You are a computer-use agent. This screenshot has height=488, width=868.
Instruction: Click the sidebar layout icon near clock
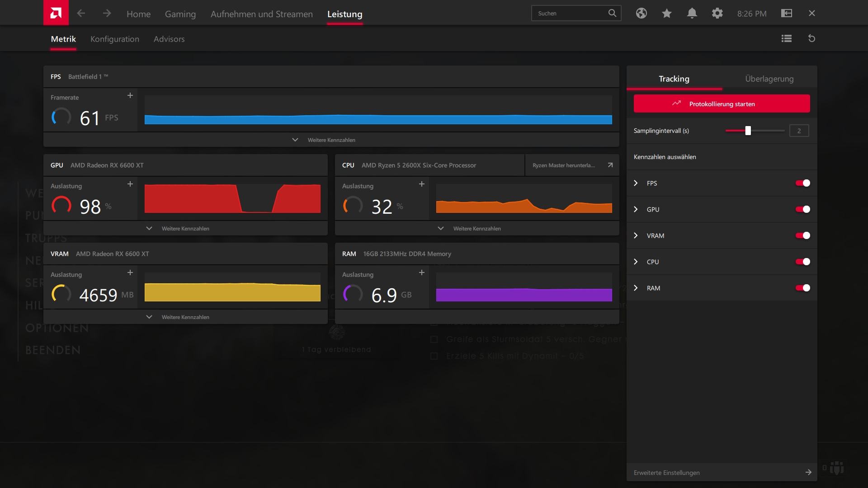(x=787, y=14)
